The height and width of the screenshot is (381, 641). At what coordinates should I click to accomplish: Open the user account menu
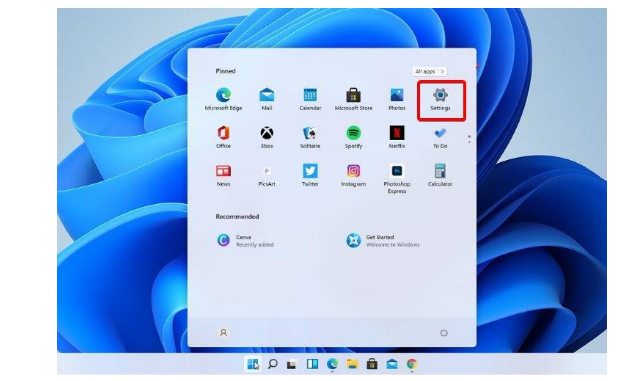(x=223, y=333)
